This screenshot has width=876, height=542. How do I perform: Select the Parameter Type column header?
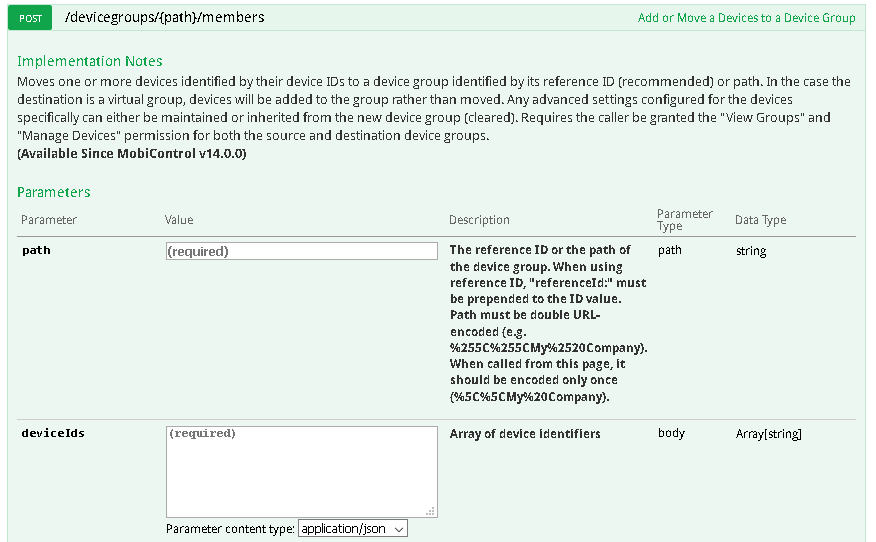684,220
